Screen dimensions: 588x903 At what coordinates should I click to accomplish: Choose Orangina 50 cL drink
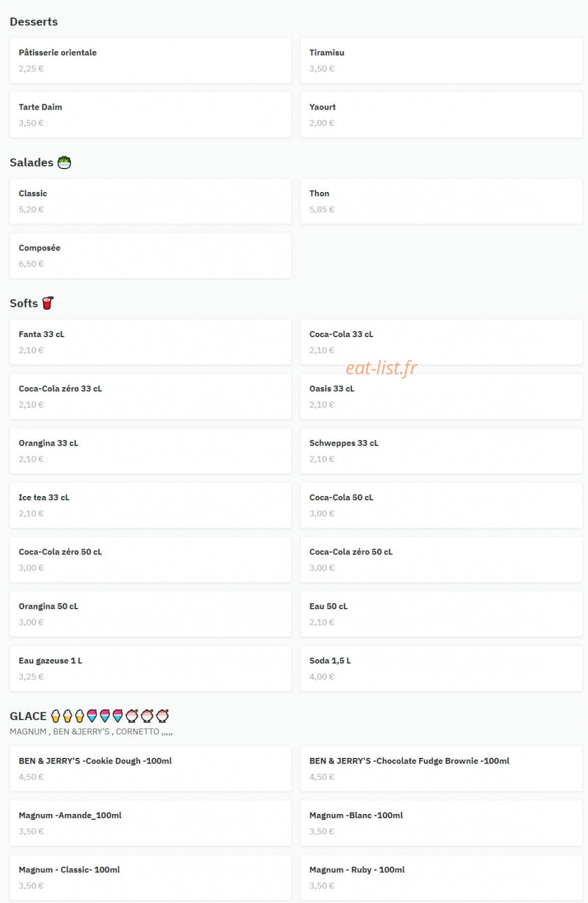[150, 614]
